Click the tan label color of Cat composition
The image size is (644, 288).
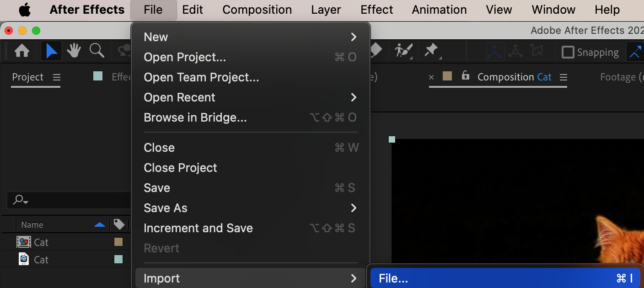pos(118,242)
